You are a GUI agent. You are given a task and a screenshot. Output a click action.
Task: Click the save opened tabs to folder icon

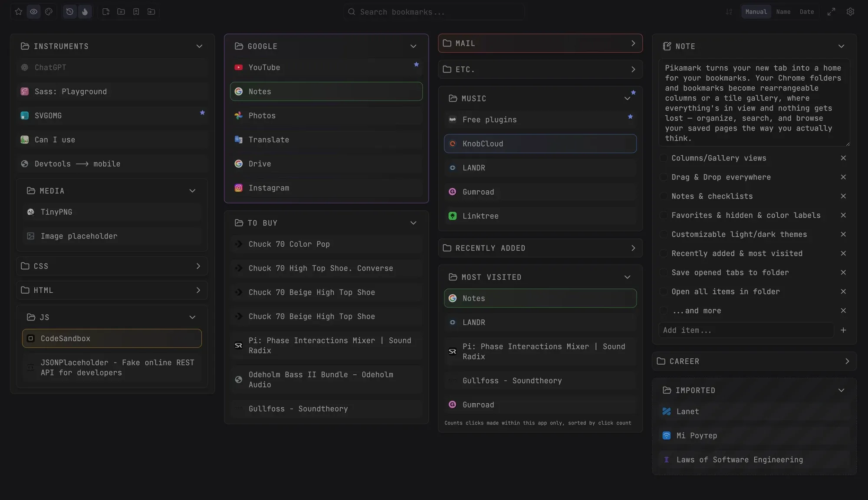point(151,12)
